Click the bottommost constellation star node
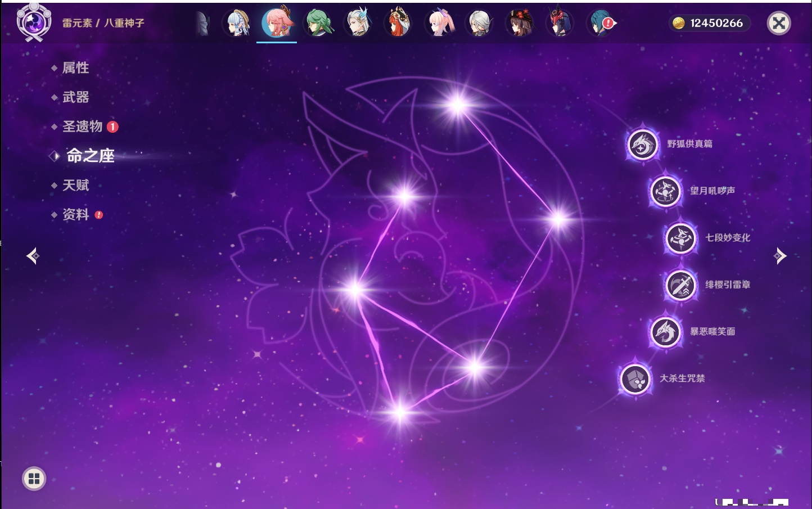 [x=400, y=413]
